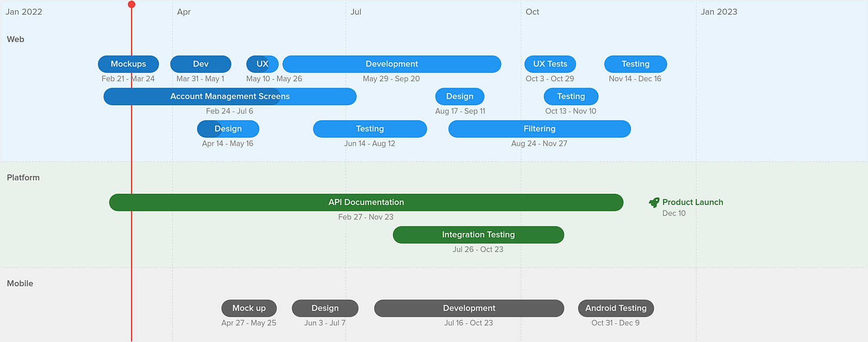
Task: Select the Mobile Design task bar
Action: coord(325,308)
